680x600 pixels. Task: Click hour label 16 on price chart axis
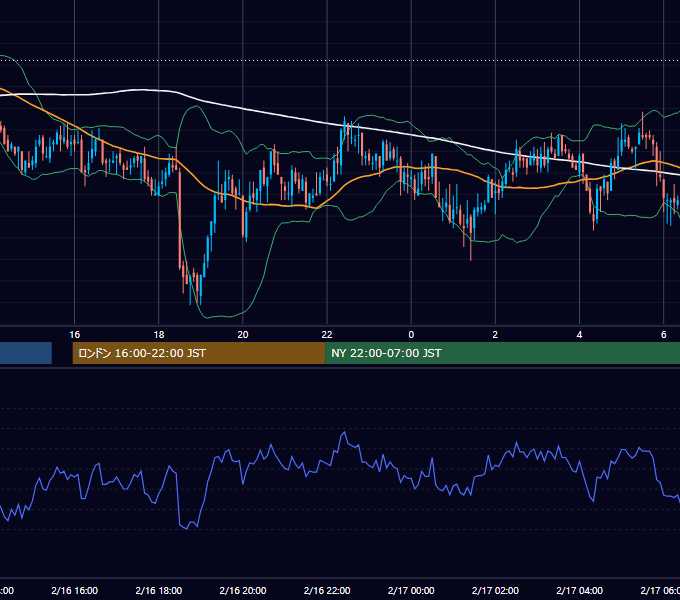pyautogui.click(x=75, y=335)
